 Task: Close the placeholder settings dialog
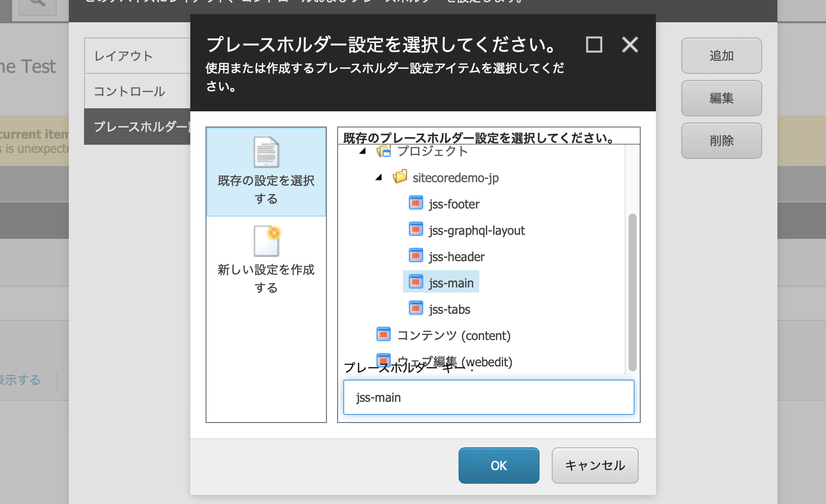point(630,45)
